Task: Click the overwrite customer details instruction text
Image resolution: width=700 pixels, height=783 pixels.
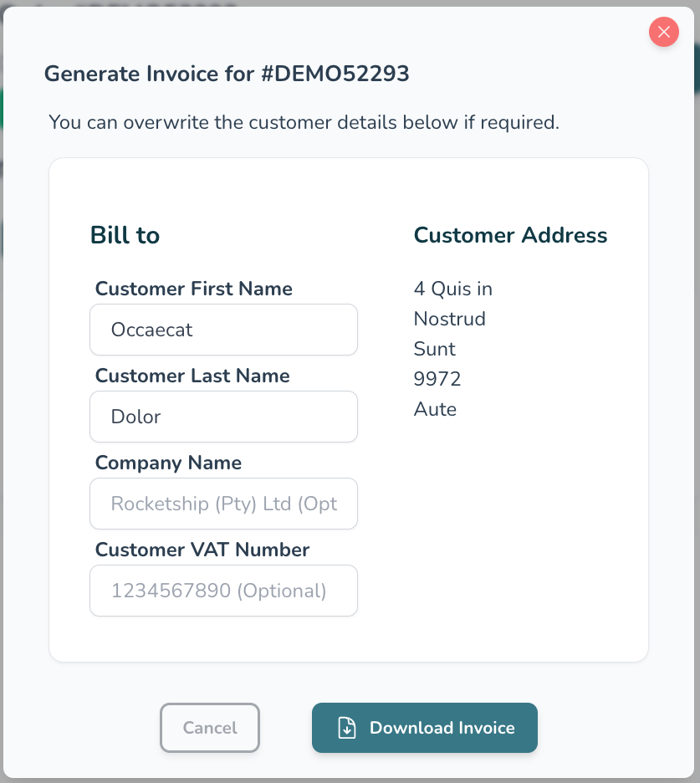Action: click(x=304, y=122)
